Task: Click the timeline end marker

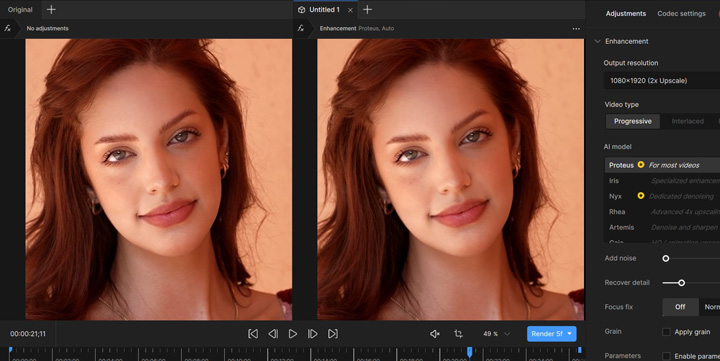Action: [x=579, y=350]
